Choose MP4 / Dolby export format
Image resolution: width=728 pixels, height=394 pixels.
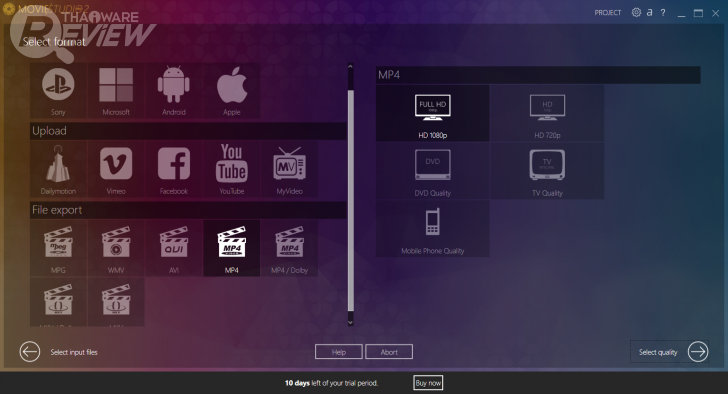pyautogui.click(x=289, y=248)
